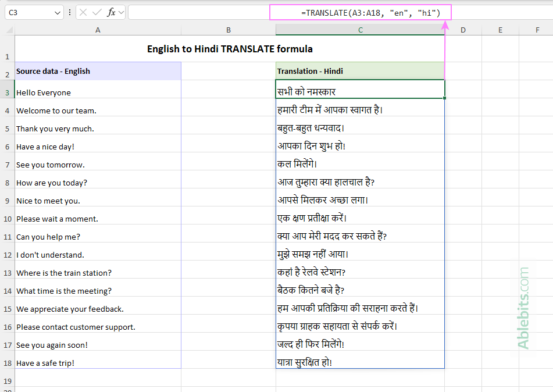The height and width of the screenshot is (392, 553).
Task: Select the cell 'Hello Everyone'
Action: 98,89
